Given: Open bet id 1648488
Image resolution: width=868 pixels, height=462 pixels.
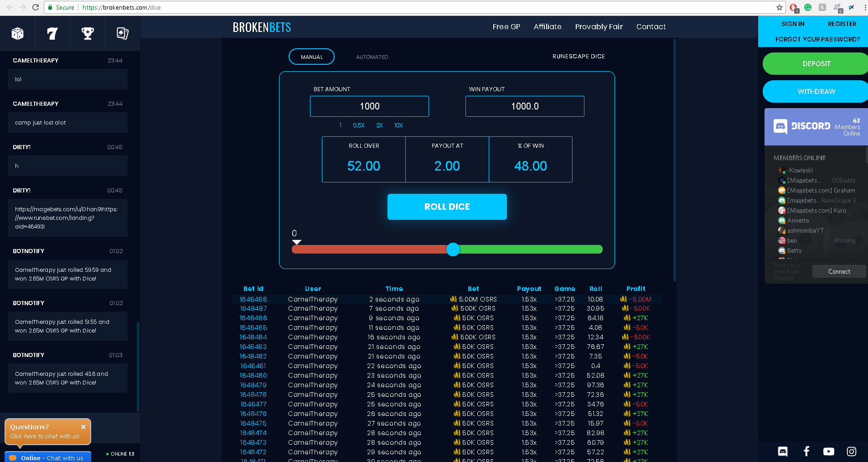Looking at the screenshot, I should 253,299.
